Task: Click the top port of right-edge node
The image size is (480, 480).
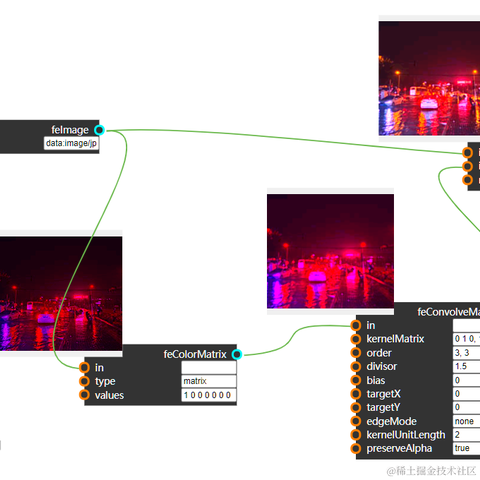Action: pyautogui.click(x=468, y=153)
